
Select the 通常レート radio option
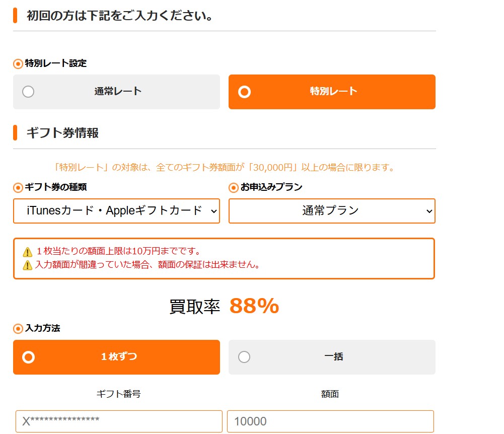click(x=116, y=92)
